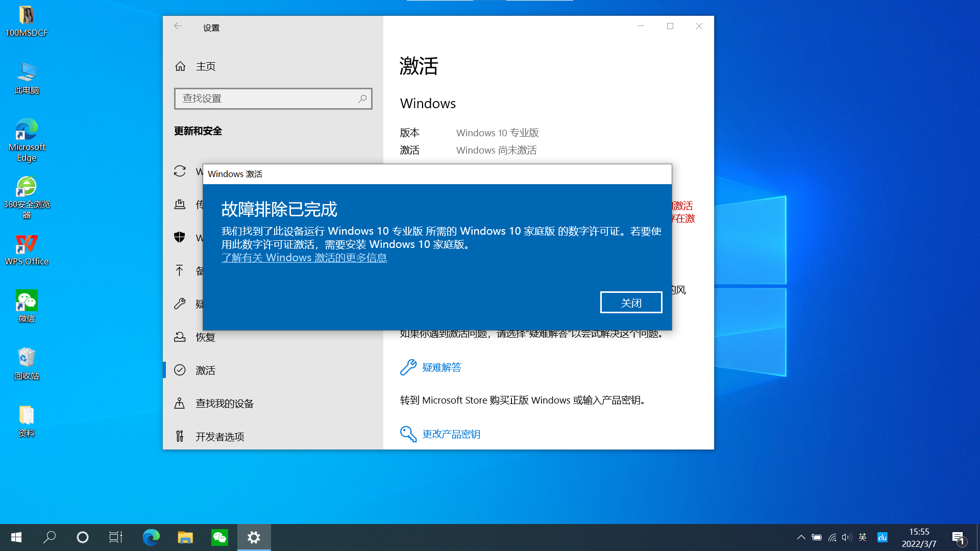Launch Edge from the taskbar
The image size is (980, 551).
click(151, 537)
